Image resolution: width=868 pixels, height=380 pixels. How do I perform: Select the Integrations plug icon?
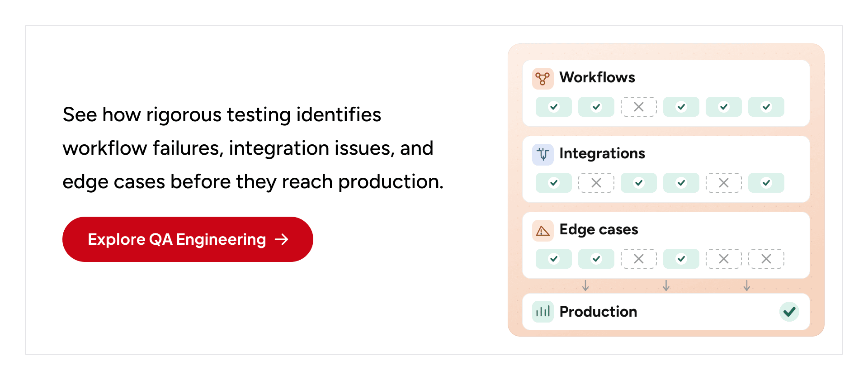click(x=542, y=154)
